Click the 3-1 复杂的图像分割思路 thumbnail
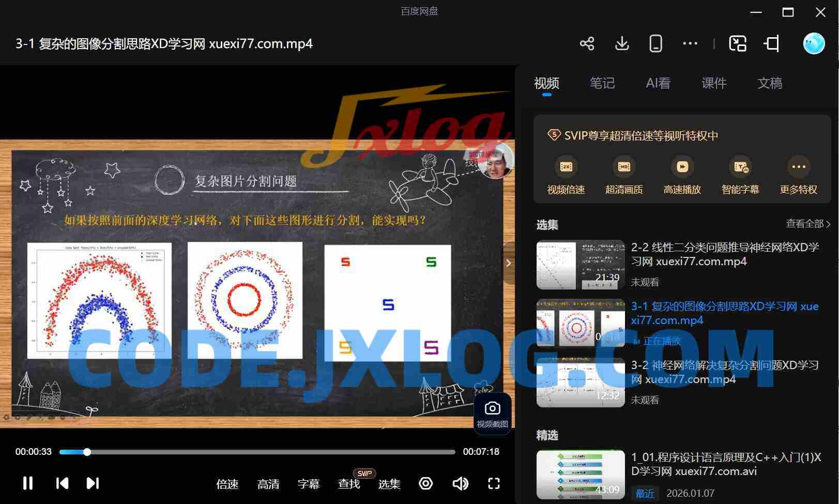The height and width of the screenshot is (504, 839). tap(581, 324)
